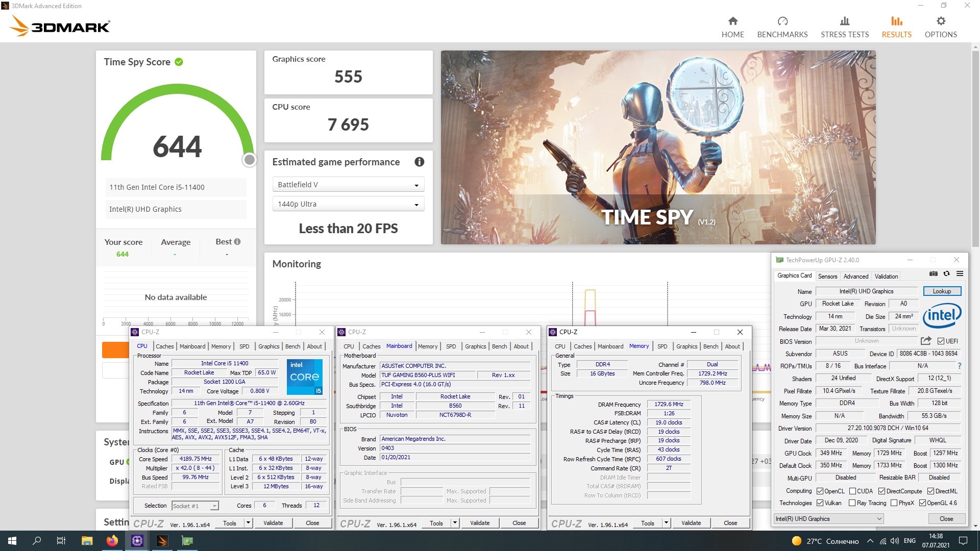Switch to CPU-Z taskbar icon

(137, 541)
